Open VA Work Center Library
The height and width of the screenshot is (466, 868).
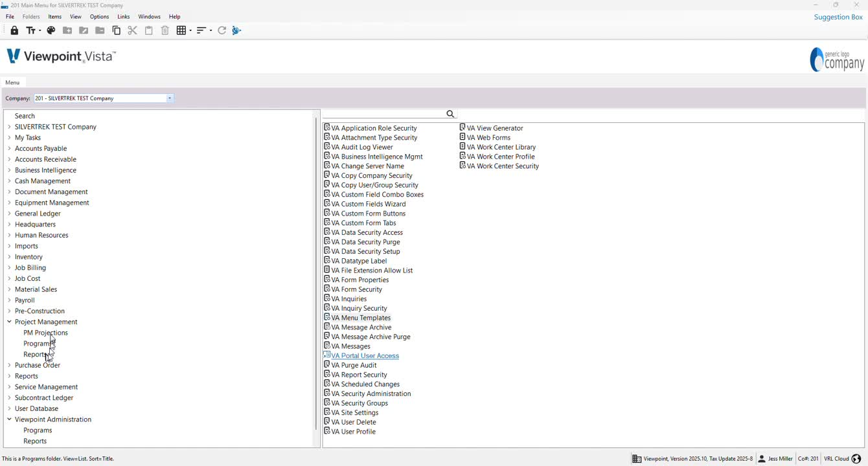(501, 147)
